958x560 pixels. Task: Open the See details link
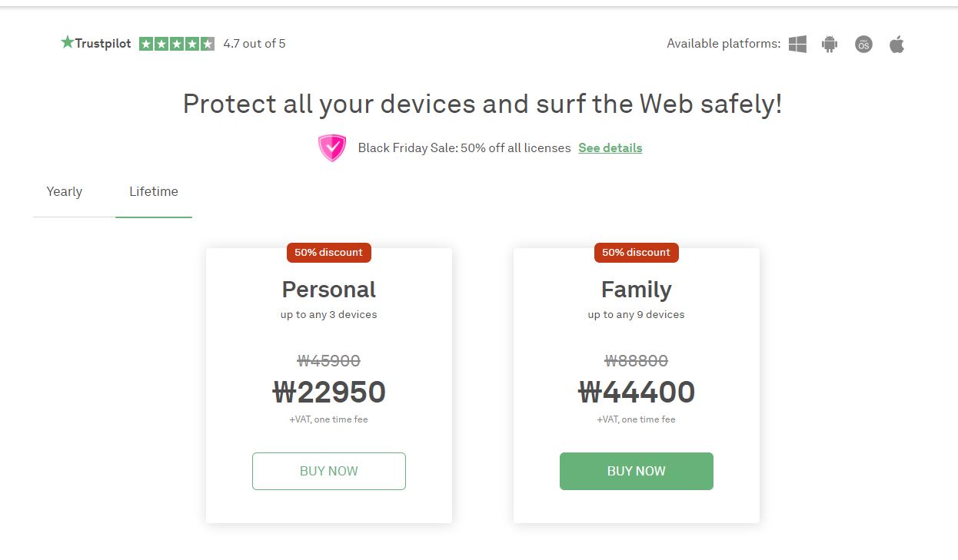click(610, 147)
